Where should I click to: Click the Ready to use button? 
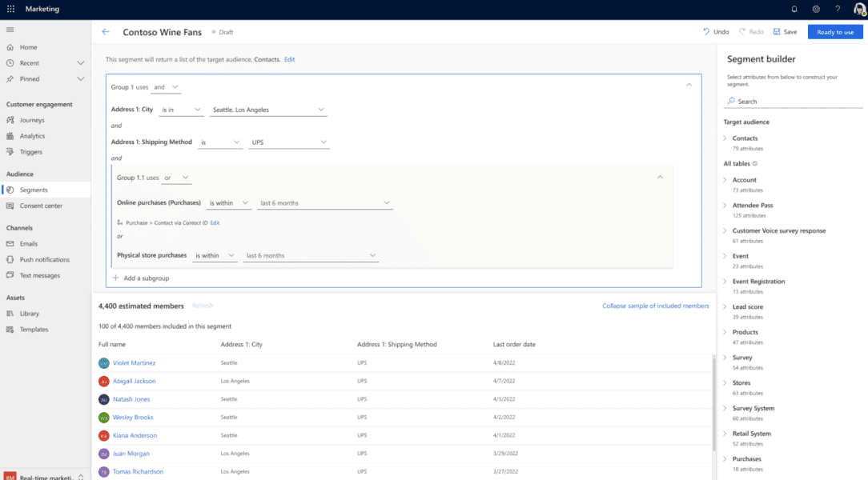pos(835,32)
